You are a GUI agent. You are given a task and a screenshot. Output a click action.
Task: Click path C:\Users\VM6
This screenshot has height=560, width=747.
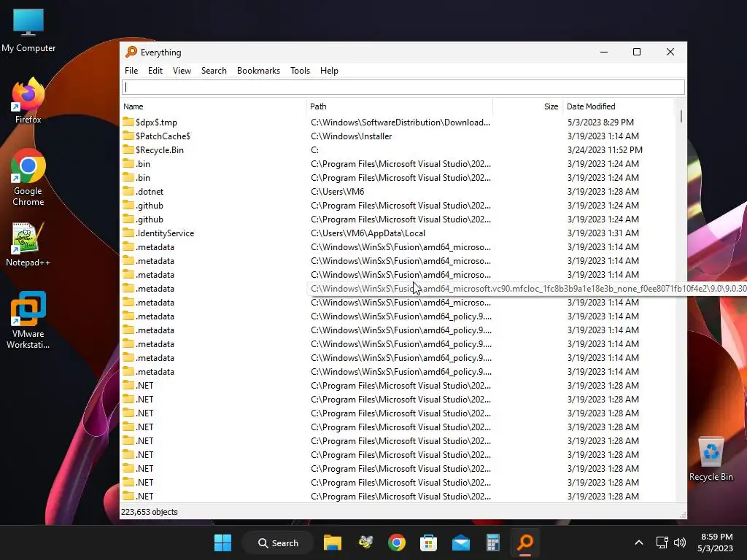tap(337, 192)
